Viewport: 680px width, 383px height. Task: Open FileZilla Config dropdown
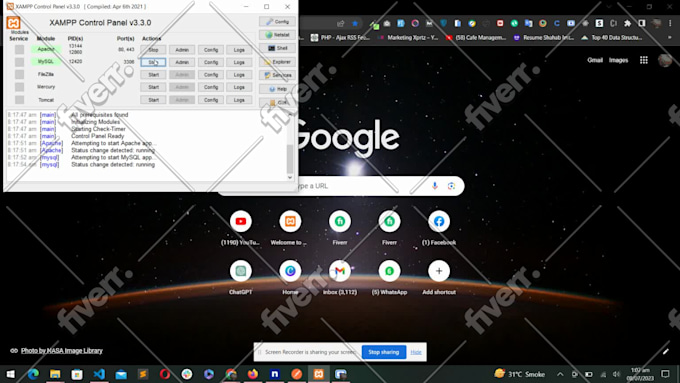click(211, 75)
